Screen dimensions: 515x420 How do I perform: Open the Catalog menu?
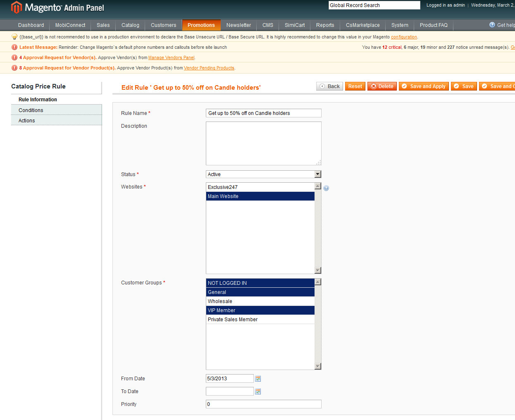point(130,25)
